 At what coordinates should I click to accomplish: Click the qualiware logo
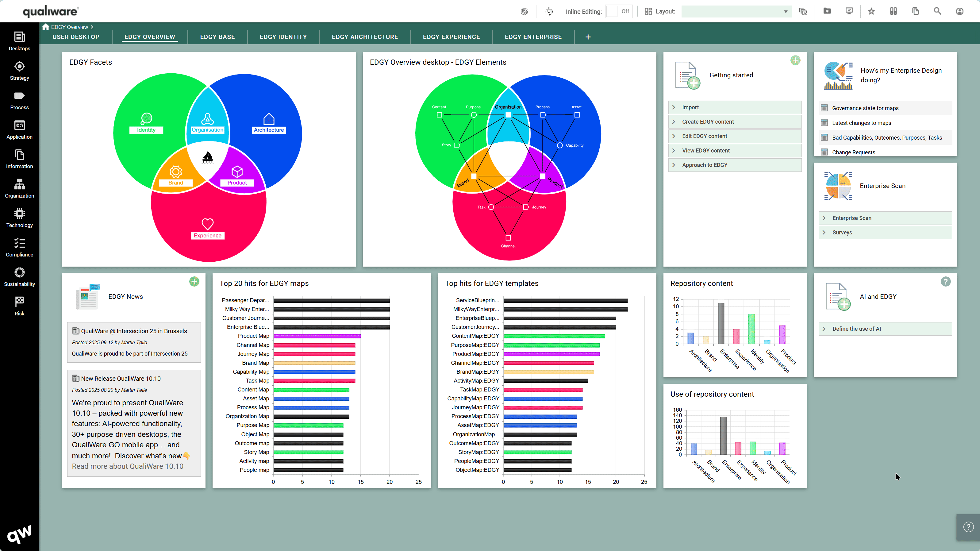pyautogui.click(x=51, y=11)
